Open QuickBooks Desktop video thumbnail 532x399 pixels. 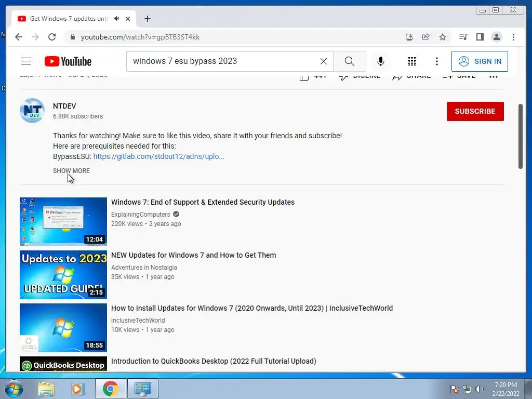(x=63, y=364)
